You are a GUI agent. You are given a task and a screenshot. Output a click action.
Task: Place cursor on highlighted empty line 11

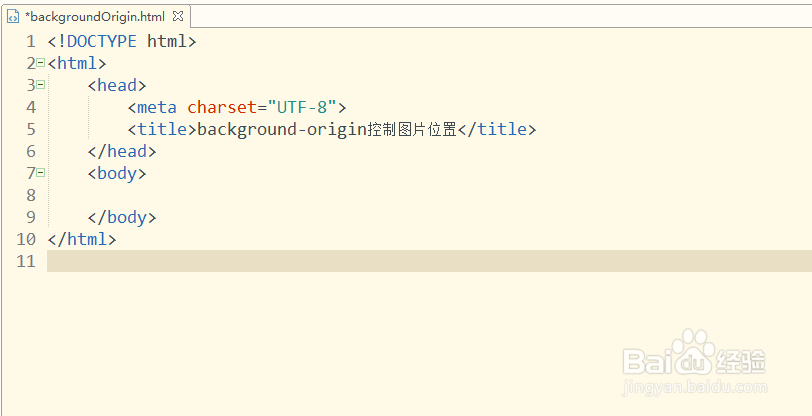pyautogui.click(x=300, y=261)
